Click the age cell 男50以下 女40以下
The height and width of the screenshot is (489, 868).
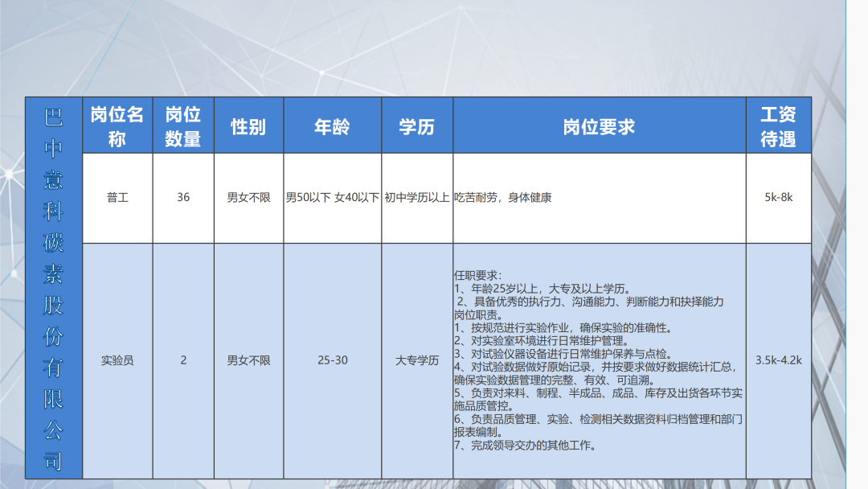[x=332, y=198]
